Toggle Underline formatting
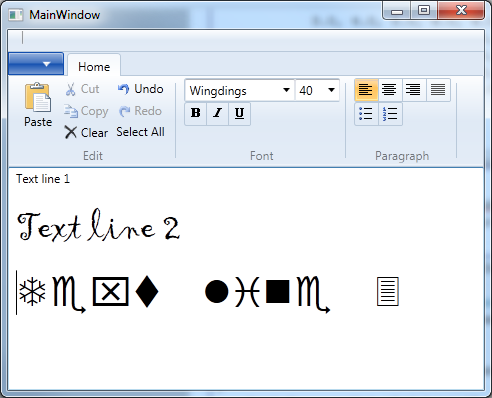Screen dimensions: 492x398 tap(239, 113)
